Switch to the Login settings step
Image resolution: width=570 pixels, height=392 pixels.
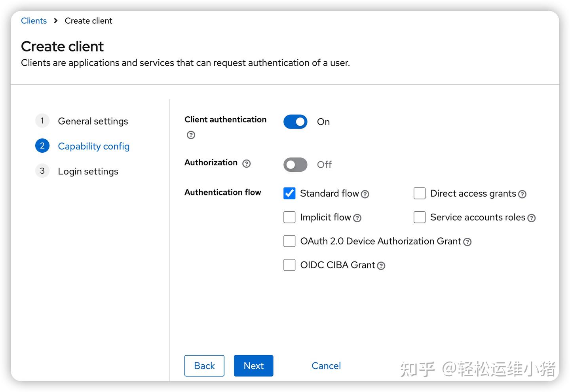click(x=88, y=171)
